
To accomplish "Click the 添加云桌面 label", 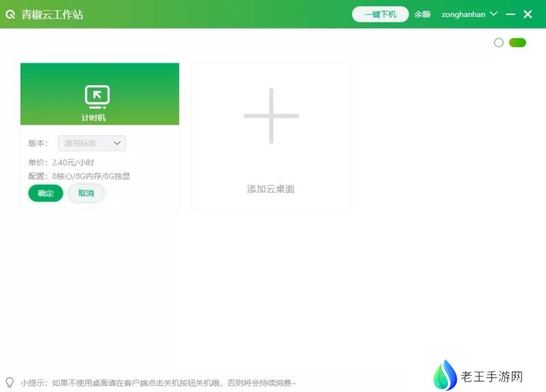I will click(x=271, y=189).
